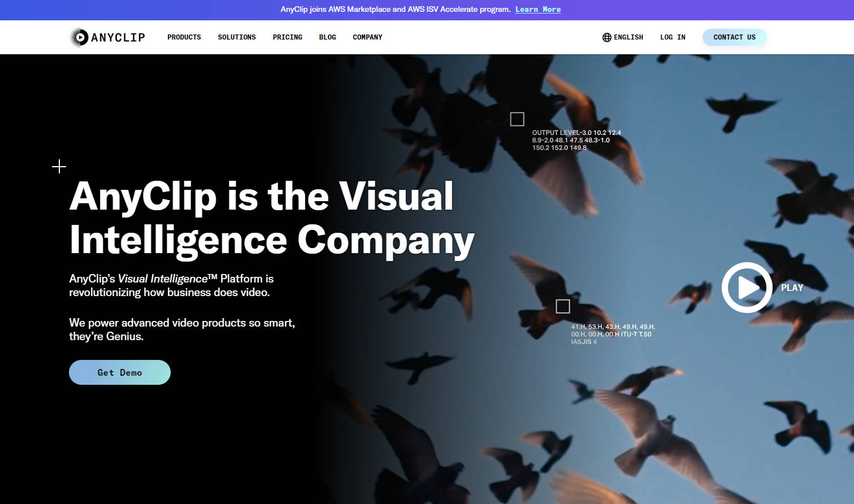Play the hero video with the circular play icon
The height and width of the screenshot is (504, 854).
click(747, 288)
